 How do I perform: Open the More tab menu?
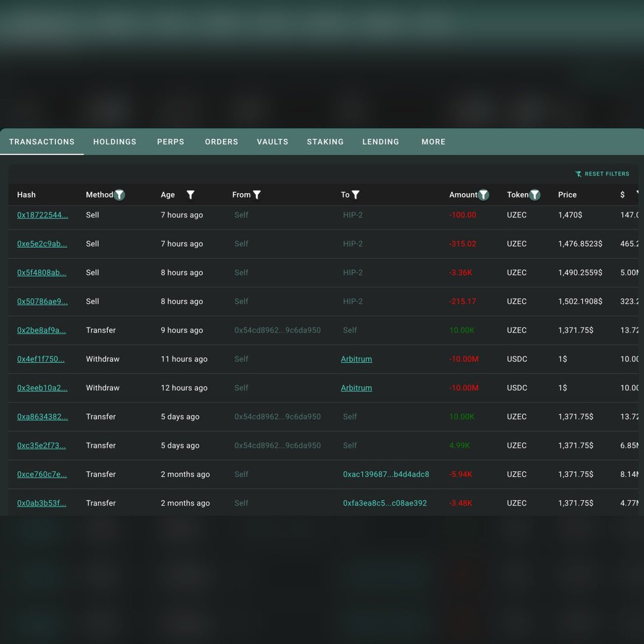[x=434, y=142]
